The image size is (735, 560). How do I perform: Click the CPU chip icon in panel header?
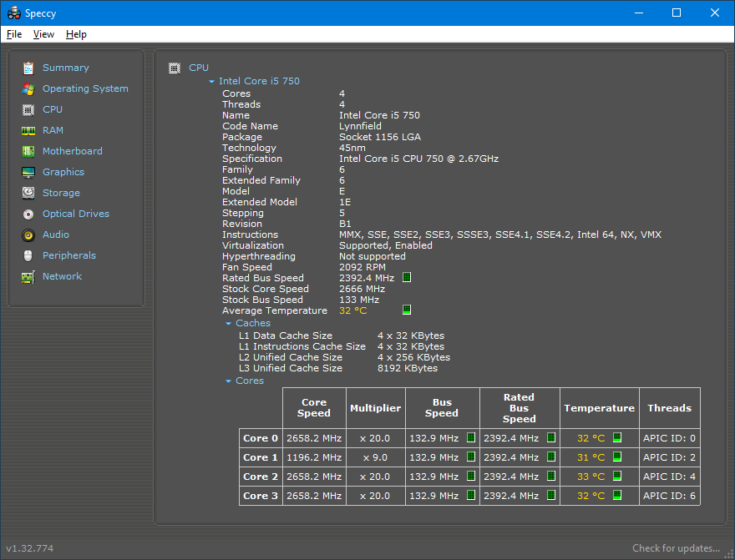click(175, 68)
